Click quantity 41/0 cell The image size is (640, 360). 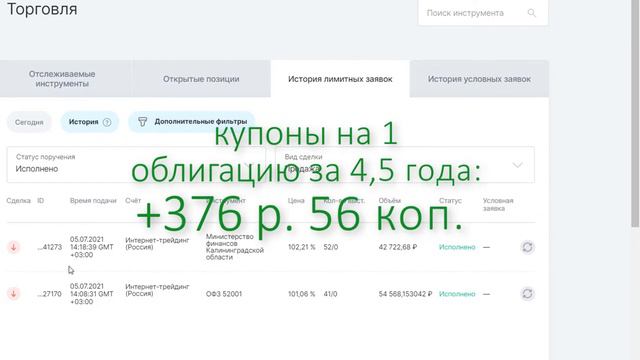330,294
